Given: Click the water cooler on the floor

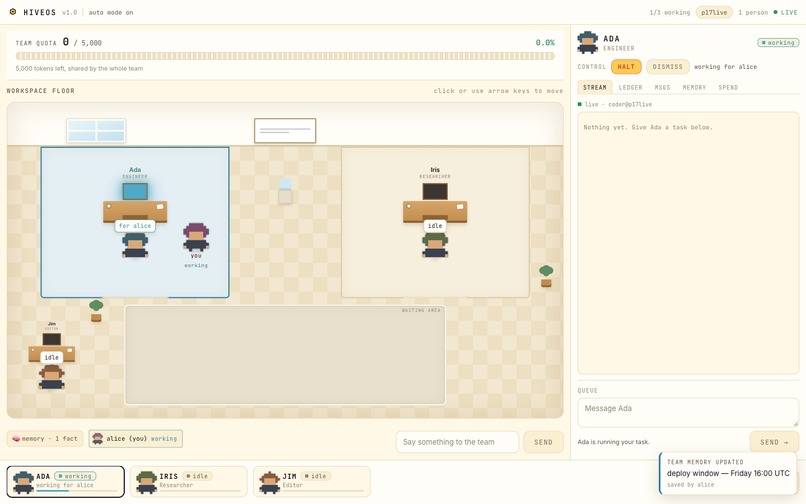Looking at the screenshot, I should (285, 191).
